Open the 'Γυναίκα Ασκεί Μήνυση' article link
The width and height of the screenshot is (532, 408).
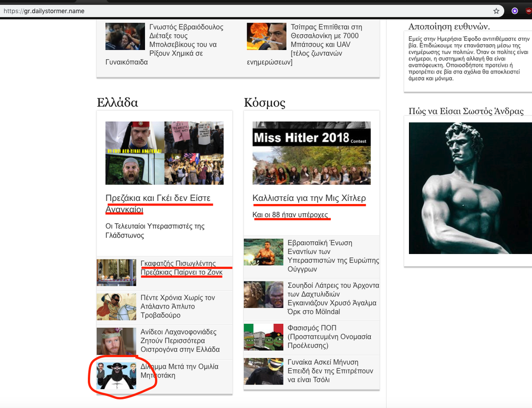click(x=330, y=371)
